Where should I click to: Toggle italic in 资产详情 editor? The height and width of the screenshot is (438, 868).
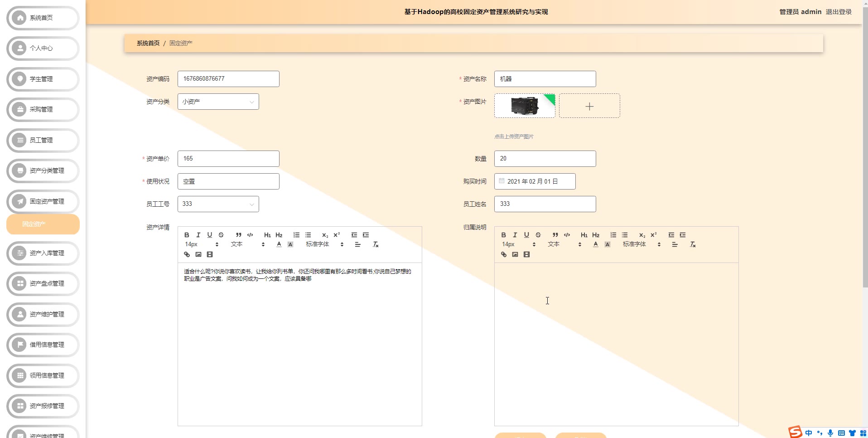[198, 235]
